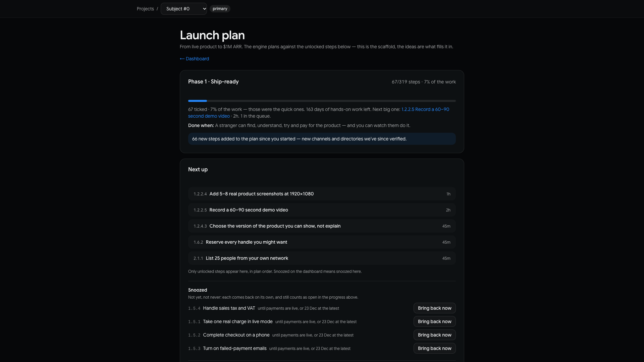Click snoozed item Handle sales tax and VAT

229,308
